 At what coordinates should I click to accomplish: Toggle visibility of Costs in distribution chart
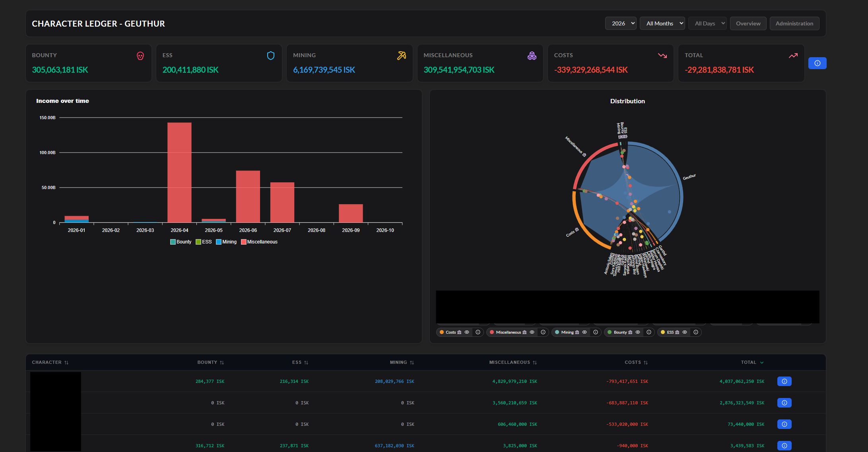[x=467, y=332]
